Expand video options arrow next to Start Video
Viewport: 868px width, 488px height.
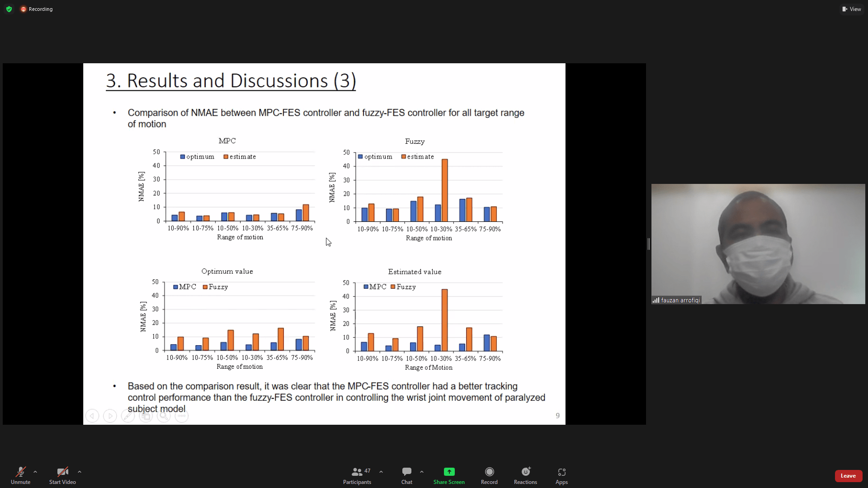80,472
